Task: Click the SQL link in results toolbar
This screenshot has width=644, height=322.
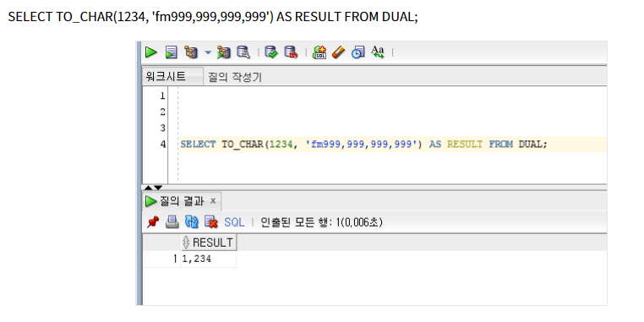Action: click(234, 222)
